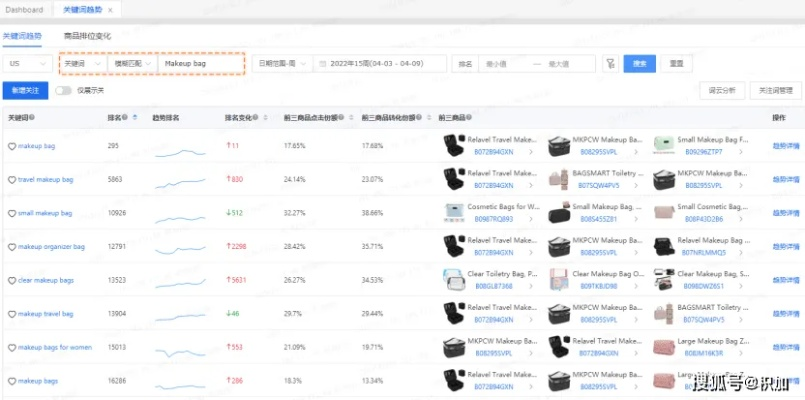Open arrow beside B08GL87368 product
Viewport: 805px width, 400px height.
click(530, 287)
